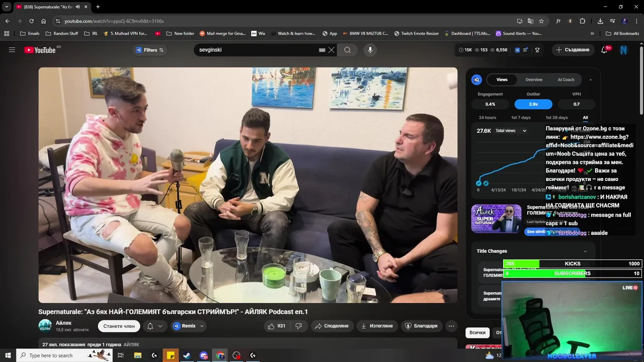Dislike the video
The height and width of the screenshot is (362, 644).
(298, 326)
